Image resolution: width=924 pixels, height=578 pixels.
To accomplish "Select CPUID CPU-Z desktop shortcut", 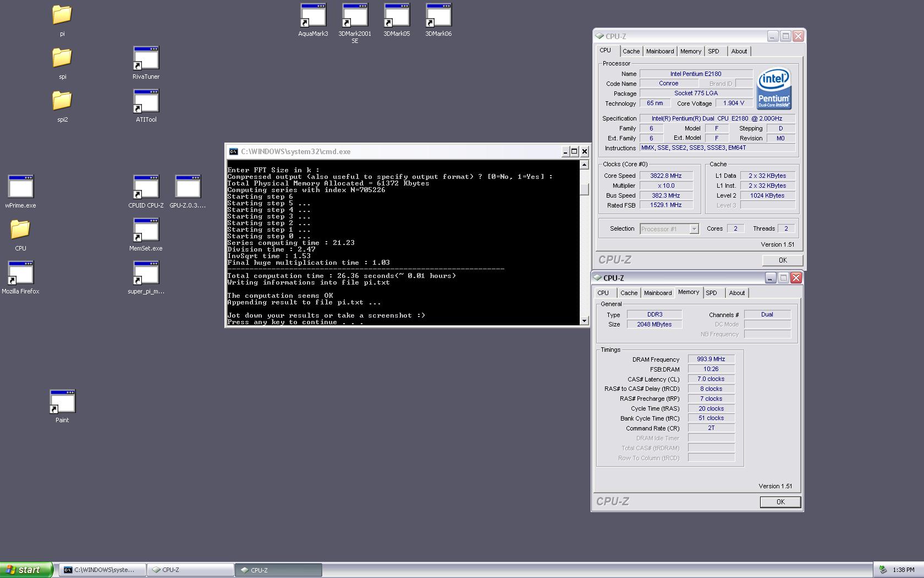I will pyautogui.click(x=146, y=187).
